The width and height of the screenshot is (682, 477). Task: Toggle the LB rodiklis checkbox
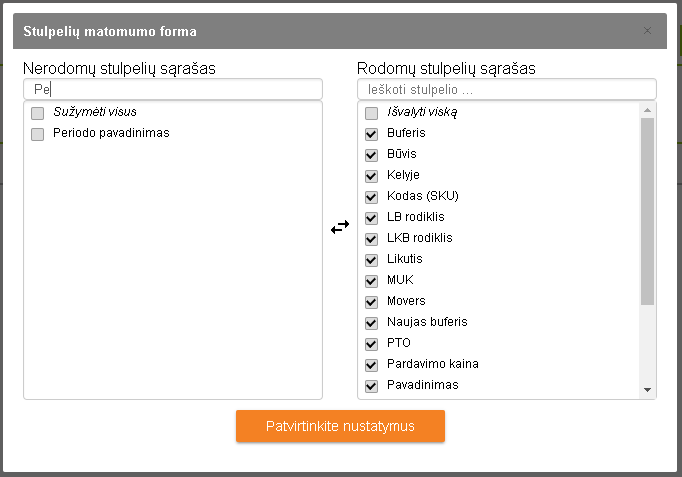point(372,218)
